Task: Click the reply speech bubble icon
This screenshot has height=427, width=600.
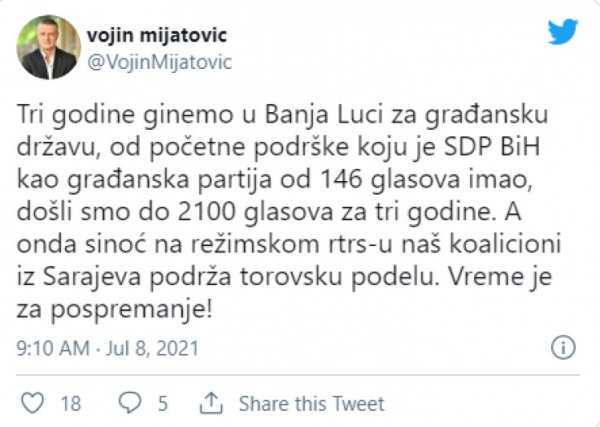Action: click(x=131, y=403)
